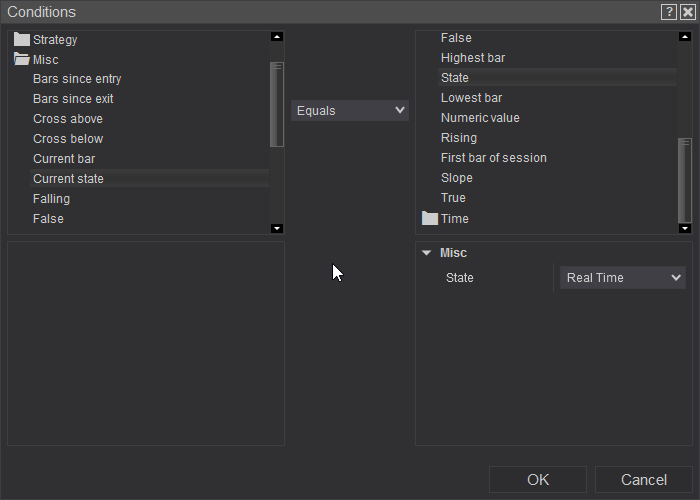Select Current state in left list
This screenshot has width=700, height=500.
(68, 179)
